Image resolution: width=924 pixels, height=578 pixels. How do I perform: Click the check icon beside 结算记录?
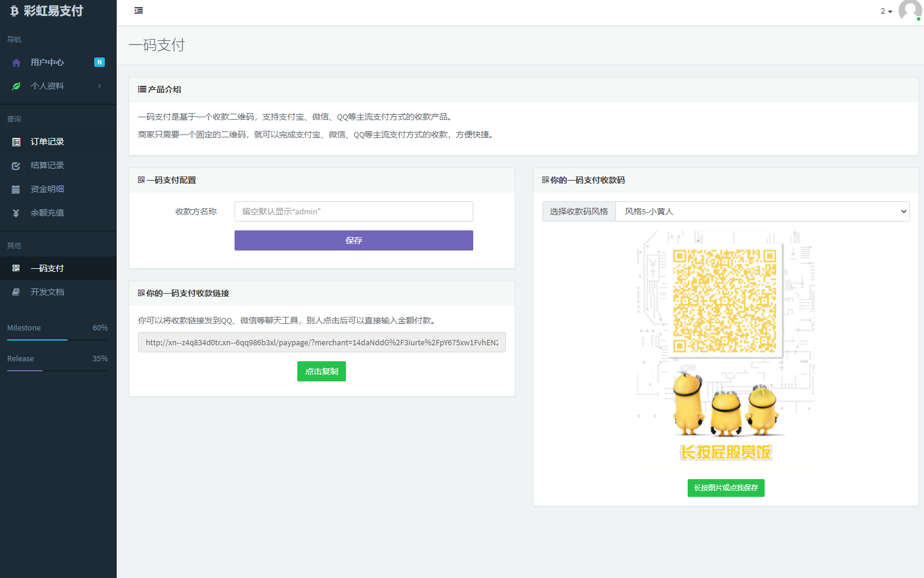17,166
